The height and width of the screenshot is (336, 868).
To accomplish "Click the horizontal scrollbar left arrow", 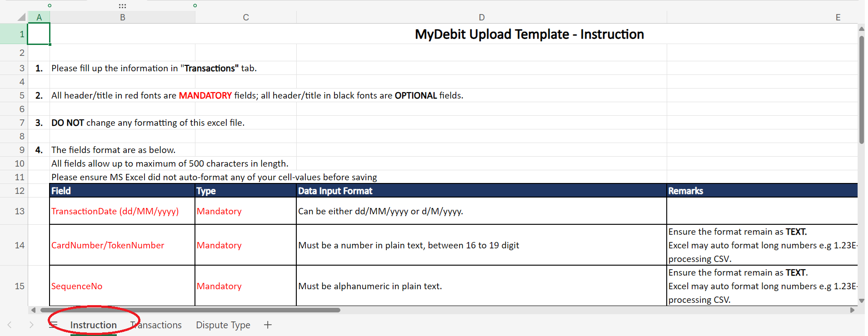I will pyautogui.click(x=33, y=310).
